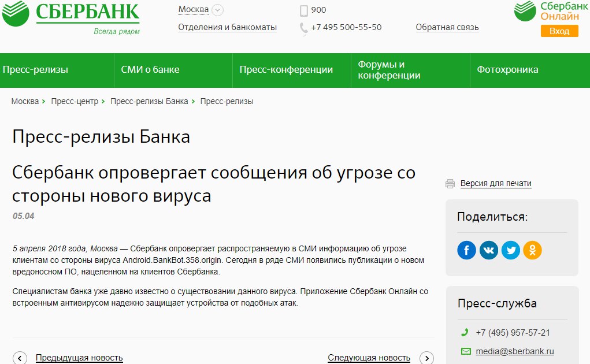This screenshot has width=590, height=364.
Task: Open the Форумы и конференции menu tab
Action: pyautogui.click(x=410, y=70)
